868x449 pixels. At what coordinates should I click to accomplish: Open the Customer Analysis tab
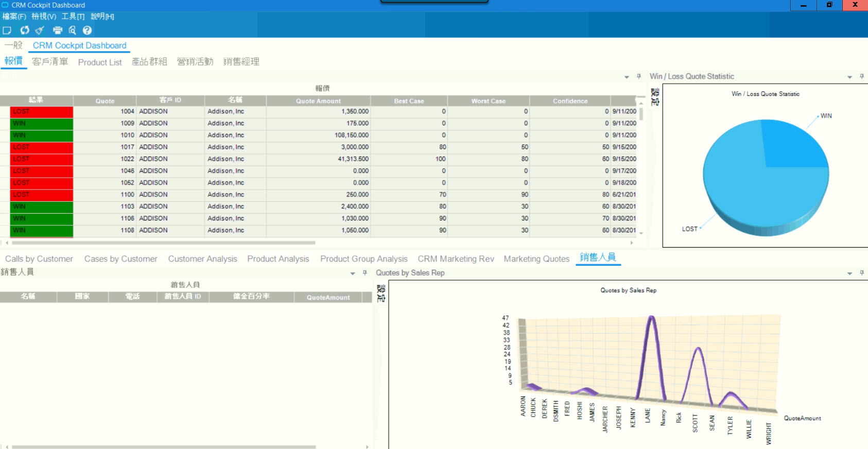[202, 259]
